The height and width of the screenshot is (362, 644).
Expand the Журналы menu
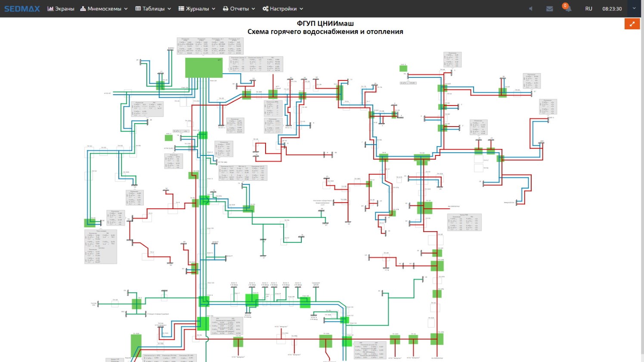[x=197, y=9]
